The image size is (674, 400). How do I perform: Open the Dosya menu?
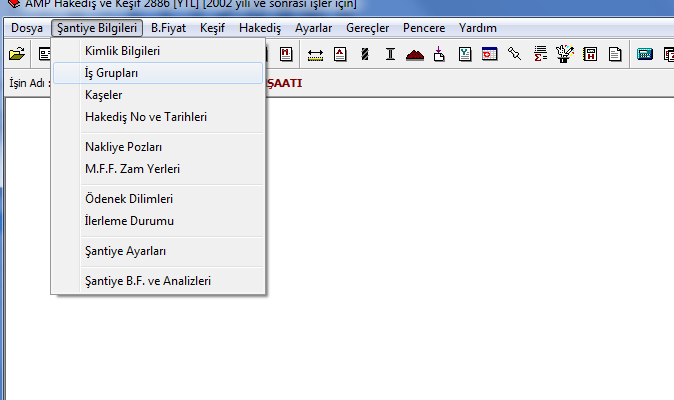pos(27,28)
